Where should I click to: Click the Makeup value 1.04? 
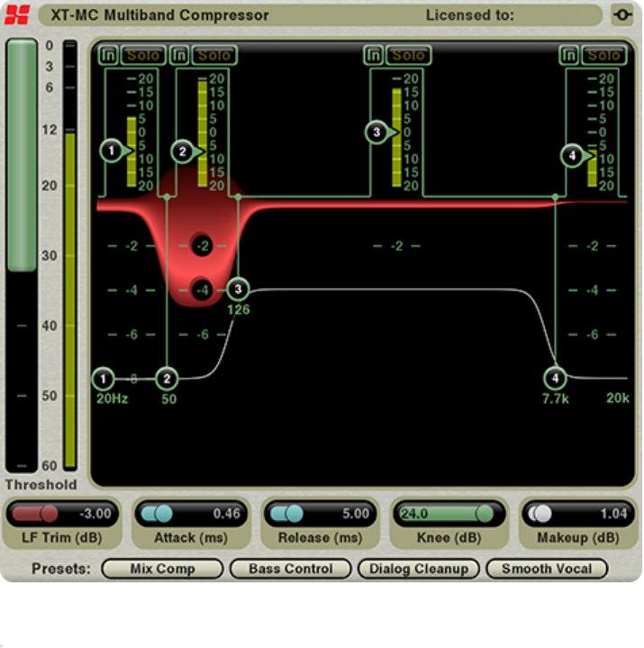coord(613,514)
